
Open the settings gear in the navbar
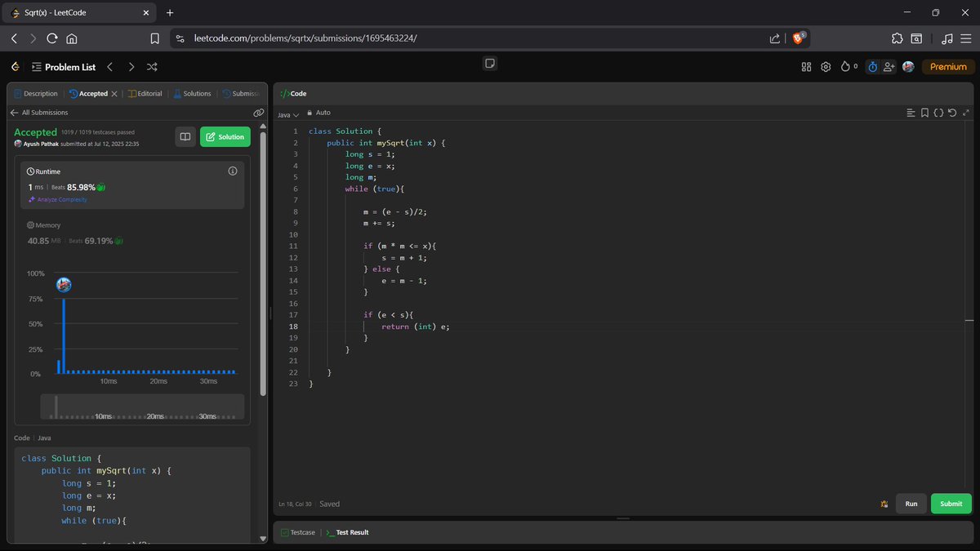click(x=825, y=66)
